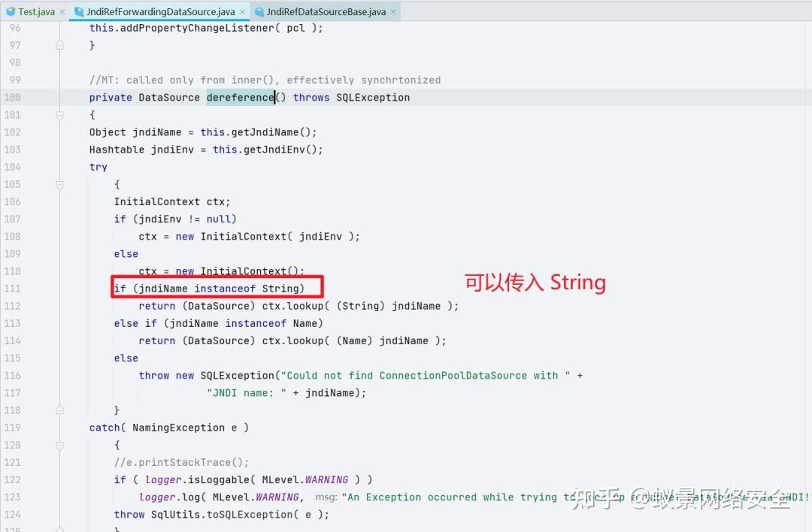Collapse the dereference method via gutter fold arrow
812x532 pixels.
tap(59, 114)
